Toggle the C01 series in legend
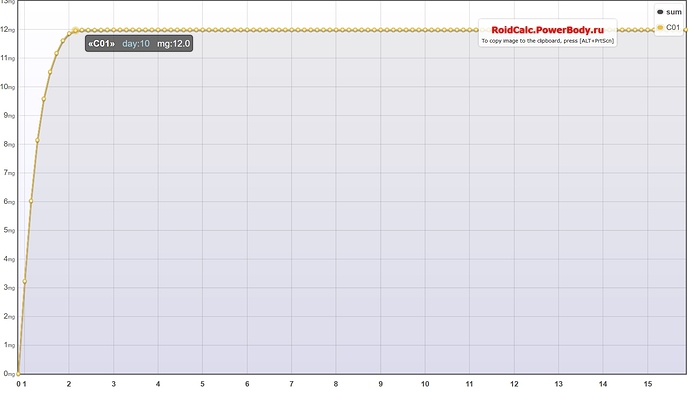 (x=669, y=27)
